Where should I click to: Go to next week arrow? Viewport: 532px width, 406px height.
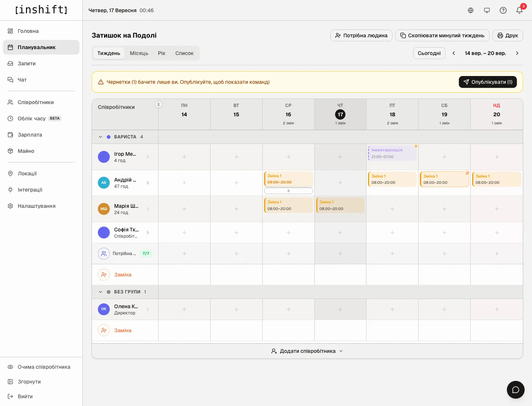coord(517,53)
